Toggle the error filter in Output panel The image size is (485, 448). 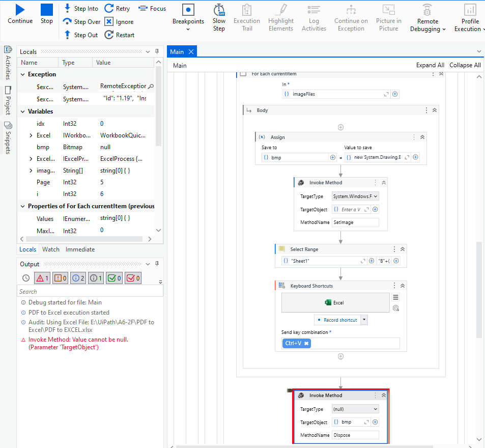[x=42, y=278]
